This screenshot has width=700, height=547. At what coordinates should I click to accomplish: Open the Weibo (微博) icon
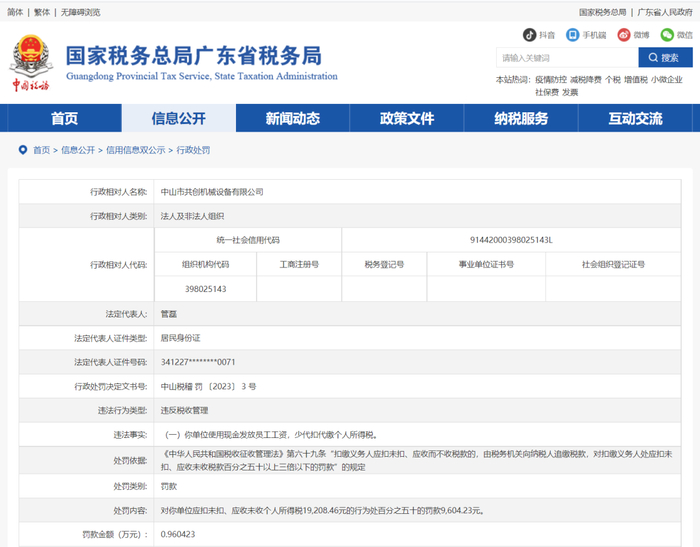[624, 35]
